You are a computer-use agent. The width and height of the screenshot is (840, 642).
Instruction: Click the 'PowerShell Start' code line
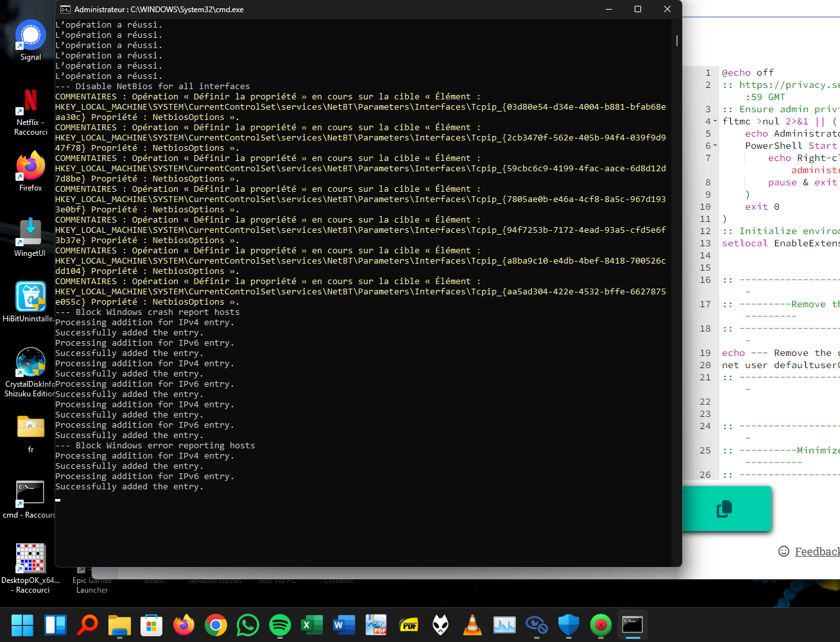pos(793,146)
